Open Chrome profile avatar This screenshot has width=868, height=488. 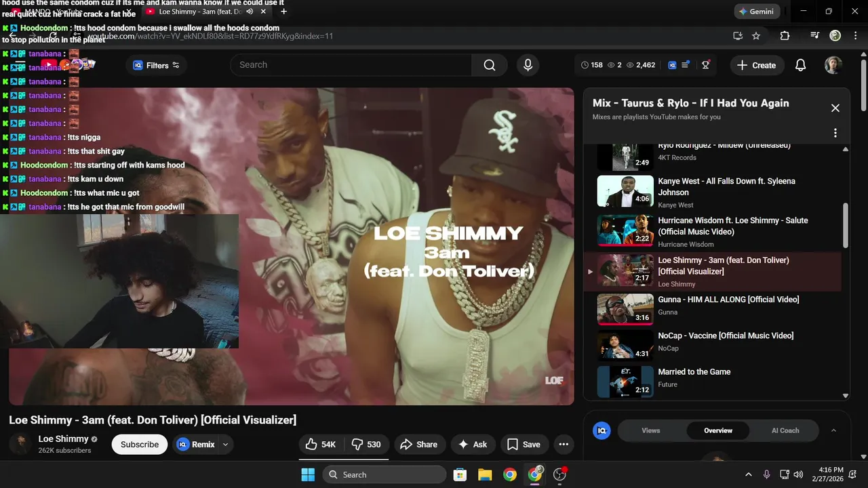pyautogui.click(x=835, y=36)
